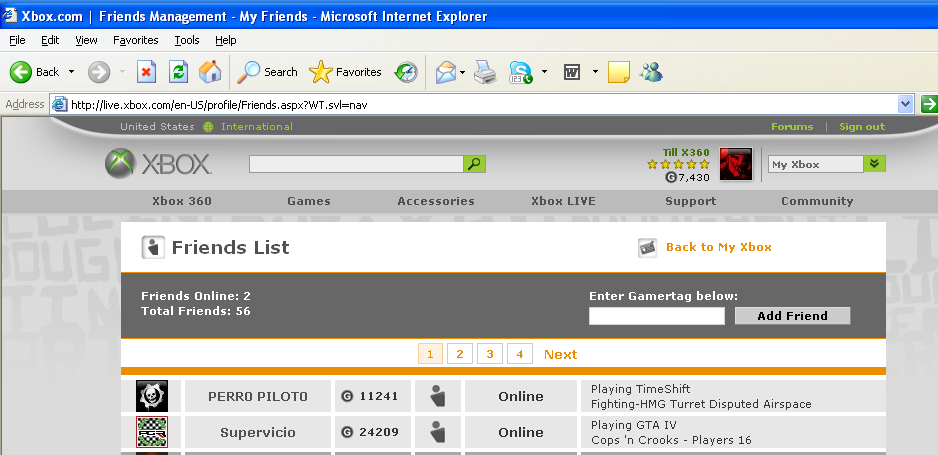
Task: Expand the My Xbox dropdown
Action: (x=875, y=164)
